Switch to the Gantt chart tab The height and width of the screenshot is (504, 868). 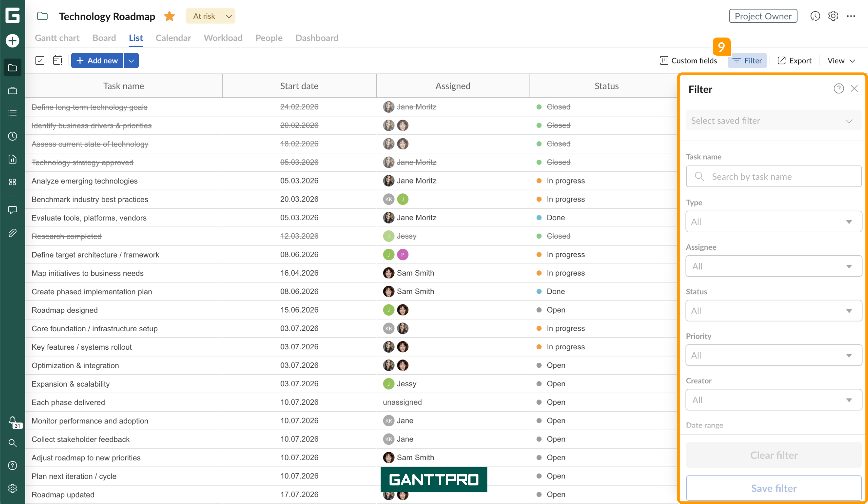coord(57,38)
